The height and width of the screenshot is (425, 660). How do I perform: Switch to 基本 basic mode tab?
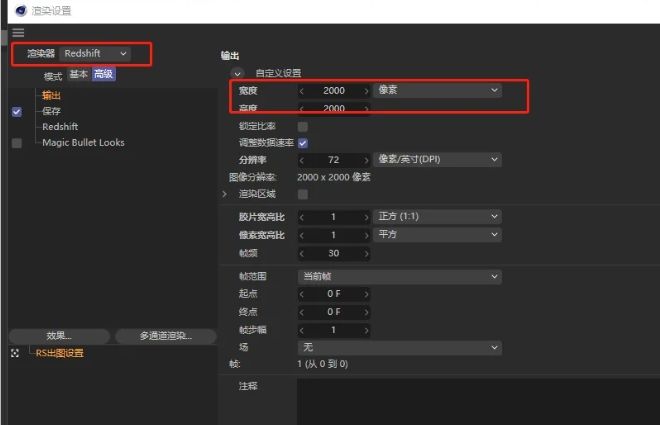[x=78, y=75]
